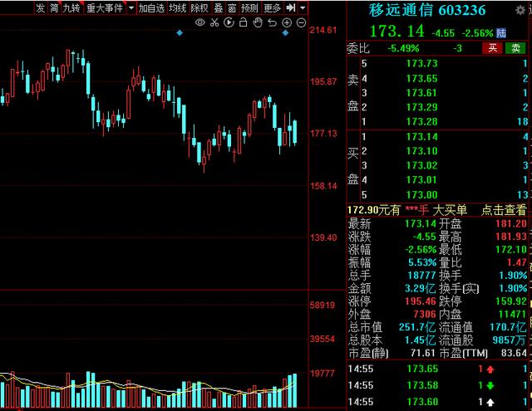Image resolution: width=532 pixels, height=411 pixels.
Task: Click the 最低 value 172.10
Action: [x=511, y=249]
